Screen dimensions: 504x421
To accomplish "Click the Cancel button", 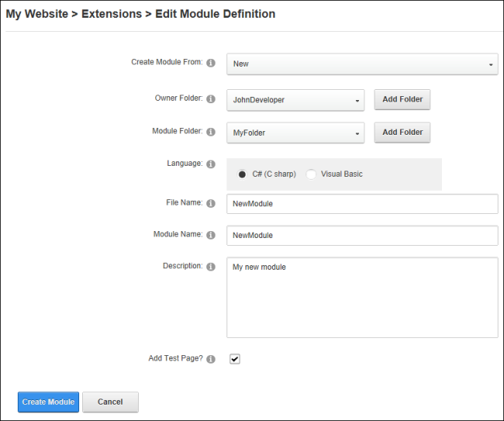I will coord(110,402).
